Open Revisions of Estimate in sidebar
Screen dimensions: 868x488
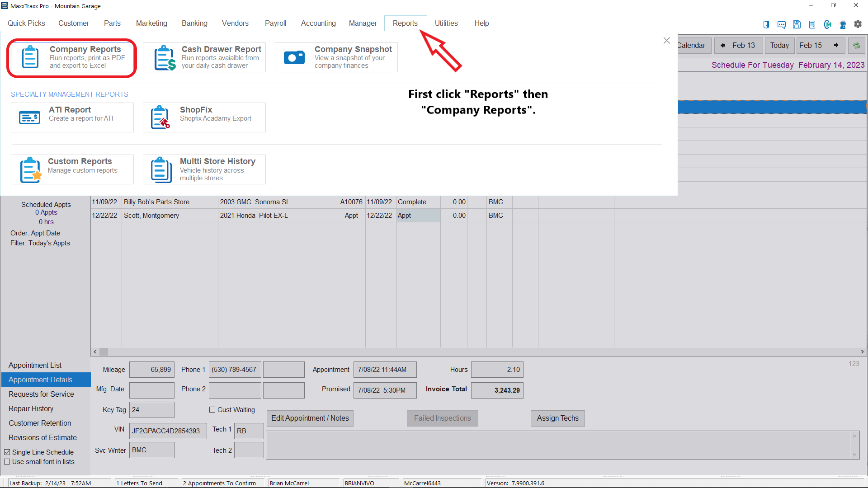(46, 437)
